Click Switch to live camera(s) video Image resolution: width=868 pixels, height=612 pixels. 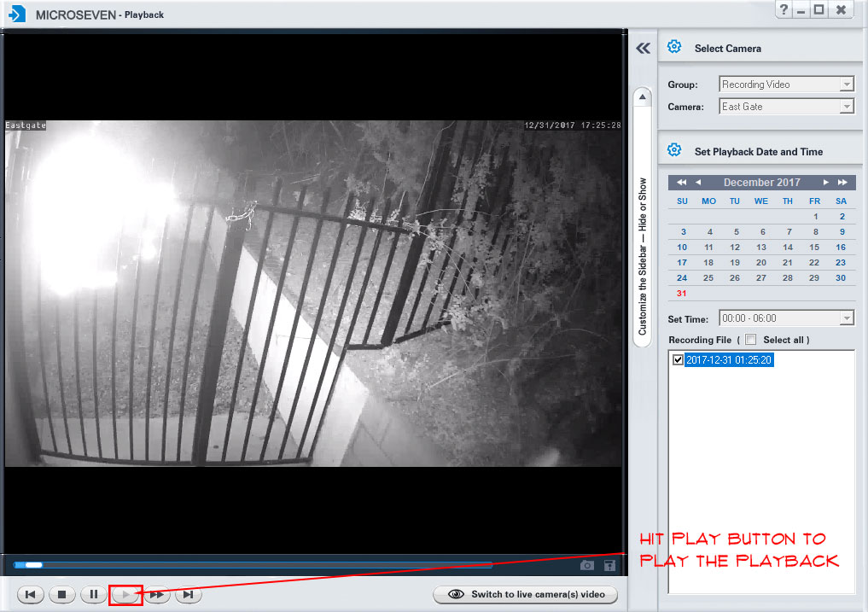525,594
